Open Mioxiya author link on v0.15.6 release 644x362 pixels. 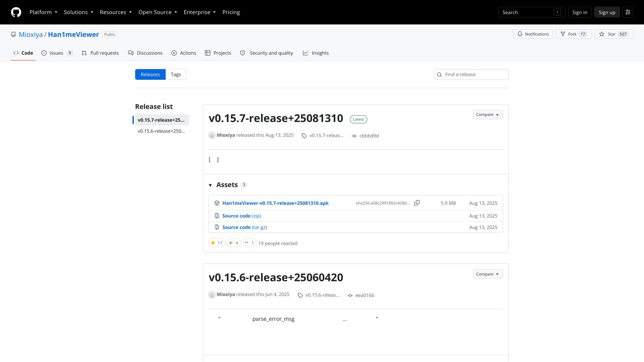226,294
